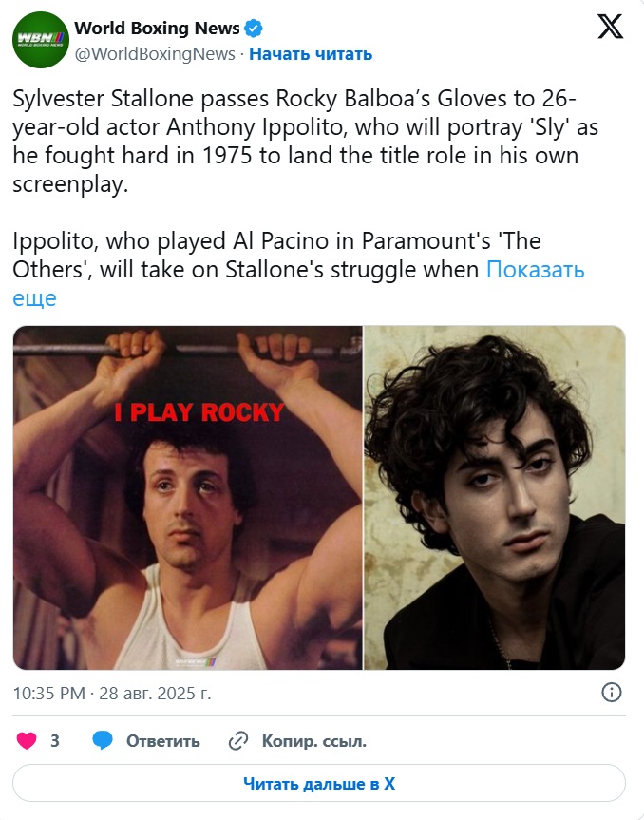
Task: Click the likes count 3
Action: click(55, 741)
